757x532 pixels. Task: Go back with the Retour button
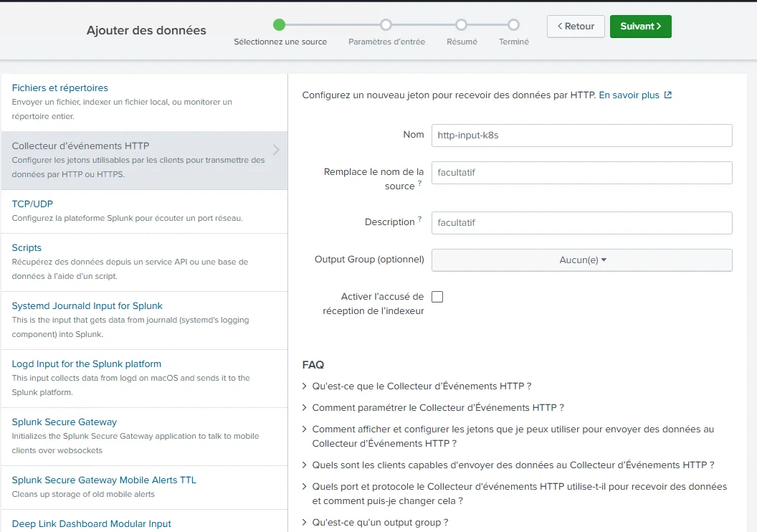(x=576, y=27)
